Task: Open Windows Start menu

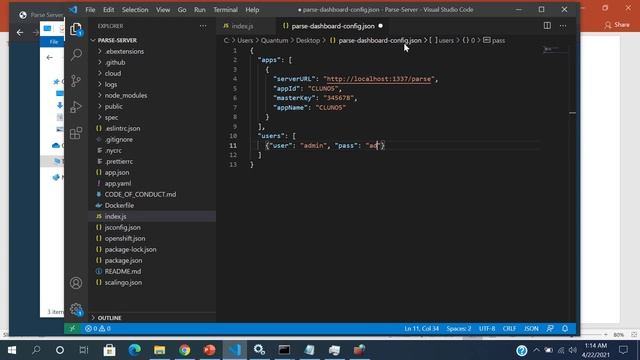Action: [x=12, y=350]
